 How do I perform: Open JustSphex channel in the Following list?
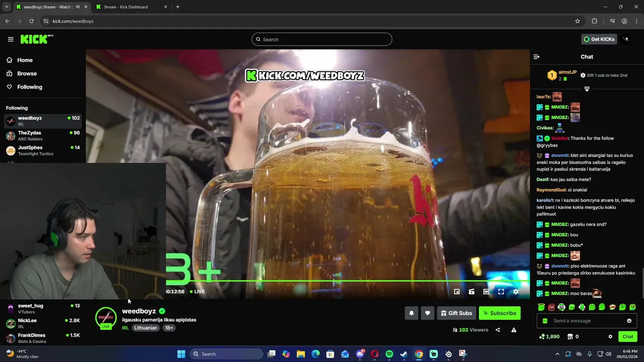tap(43, 150)
